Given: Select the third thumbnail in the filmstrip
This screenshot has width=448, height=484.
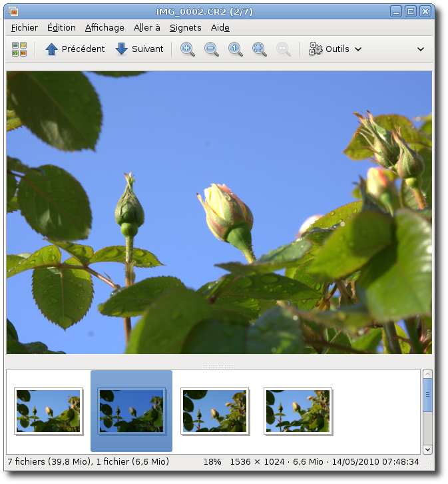Looking at the screenshot, I should coord(215,411).
